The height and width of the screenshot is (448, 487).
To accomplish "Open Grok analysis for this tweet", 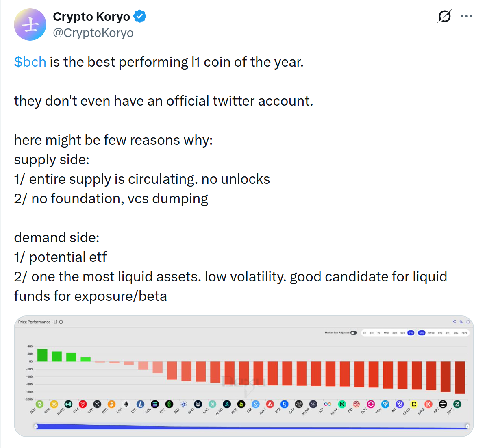I will pyautogui.click(x=444, y=16).
